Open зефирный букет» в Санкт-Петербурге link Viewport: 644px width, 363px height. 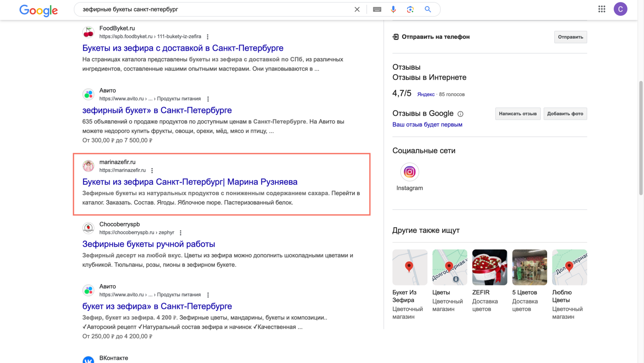pos(157,110)
